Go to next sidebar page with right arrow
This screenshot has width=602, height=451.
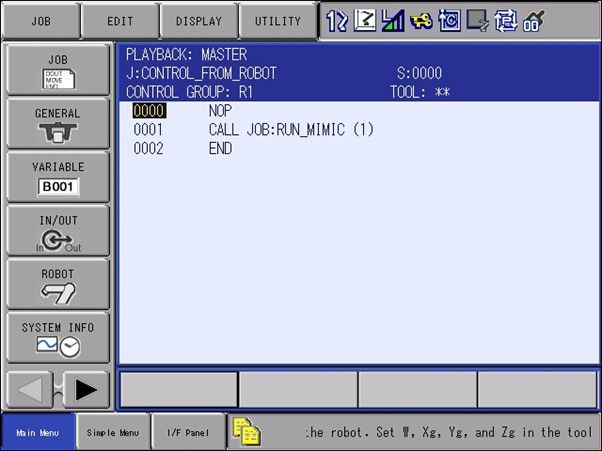(x=87, y=390)
